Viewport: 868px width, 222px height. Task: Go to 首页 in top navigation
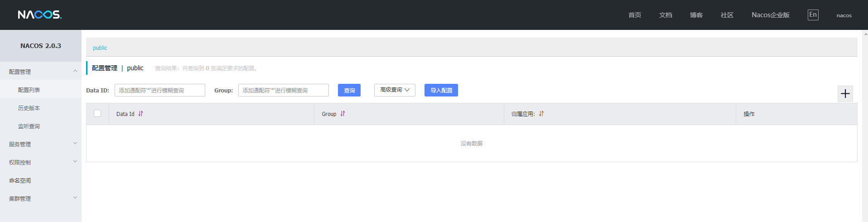click(635, 15)
